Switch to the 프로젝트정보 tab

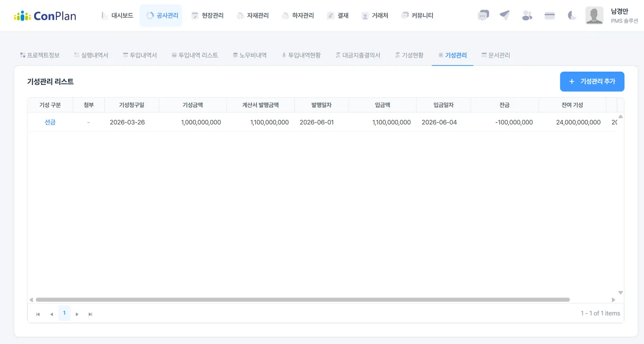(x=40, y=55)
